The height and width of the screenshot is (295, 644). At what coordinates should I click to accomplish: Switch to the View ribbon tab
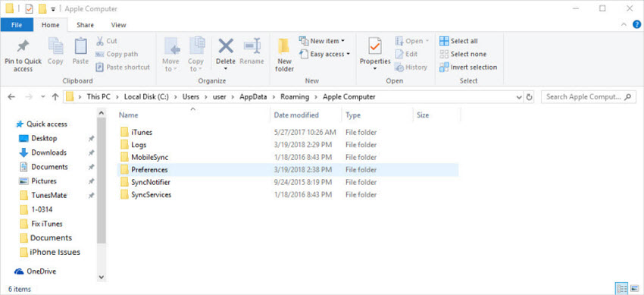118,25
